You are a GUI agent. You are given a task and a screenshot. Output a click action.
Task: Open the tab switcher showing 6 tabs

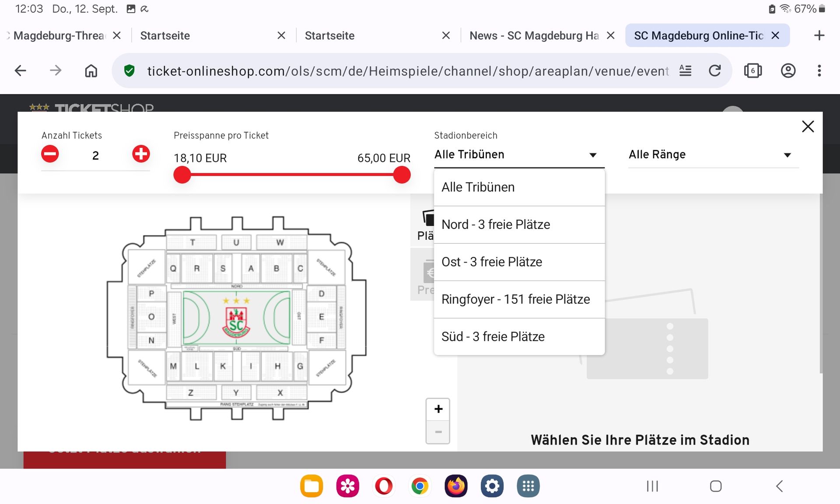pyautogui.click(x=752, y=71)
